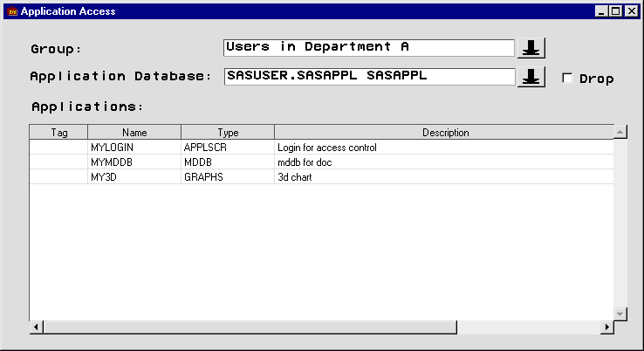This screenshot has width=644, height=351.
Task: Click the Tag cell for MYLOGIN
Action: (58, 148)
